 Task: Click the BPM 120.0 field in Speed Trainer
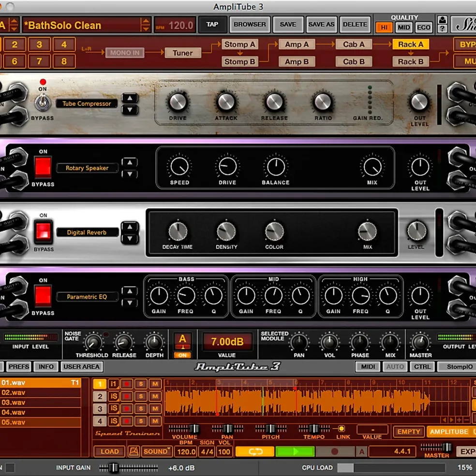[x=186, y=452]
